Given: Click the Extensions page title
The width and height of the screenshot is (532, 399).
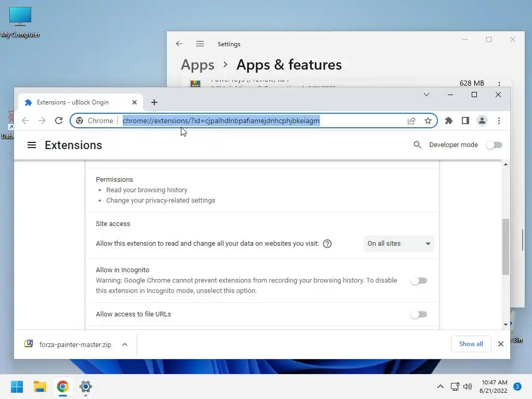Looking at the screenshot, I should click(x=73, y=145).
